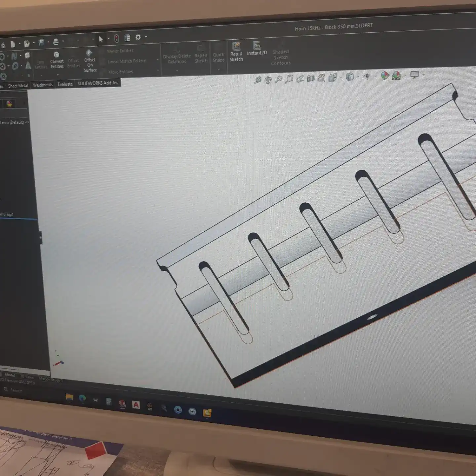This screenshot has width=476, height=476.
Task: Toggle Instant2D mode
Action: tap(257, 48)
